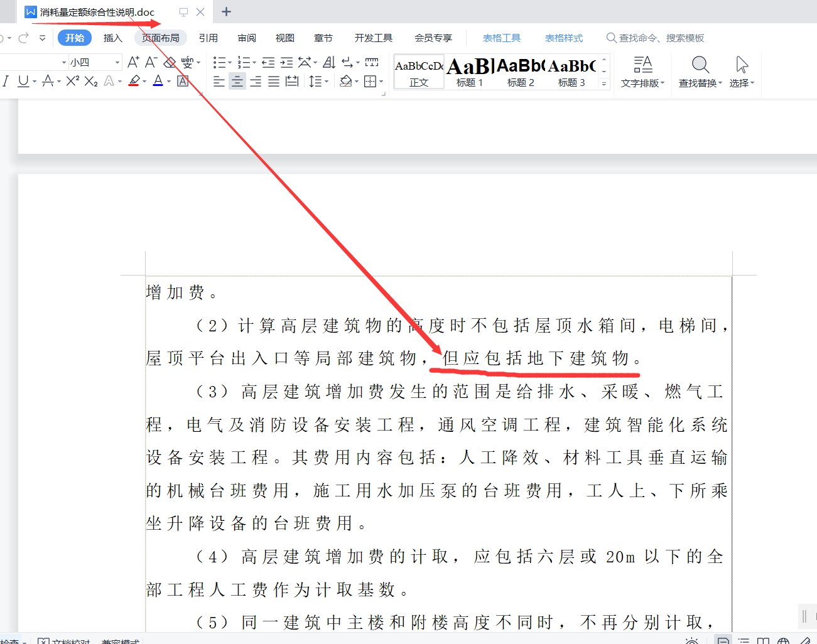Click the sort icon

coord(329,62)
